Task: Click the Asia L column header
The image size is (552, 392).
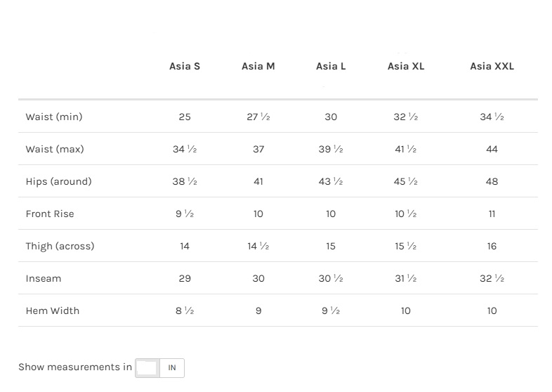Action: pyautogui.click(x=331, y=66)
